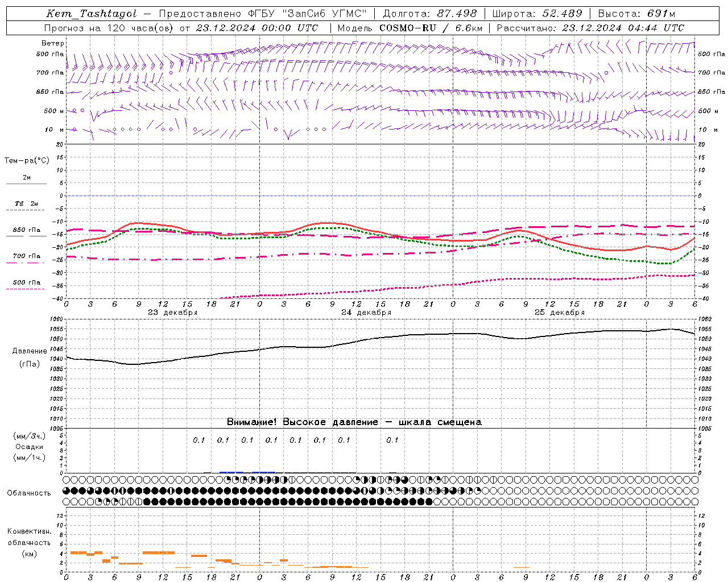The image size is (728, 582).
Task: Click the 'Конвективн.' convective cloud label
Action: pos(30,531)
